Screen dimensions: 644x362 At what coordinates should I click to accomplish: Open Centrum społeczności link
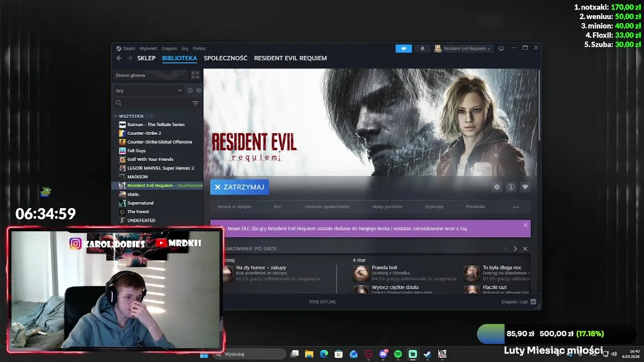pos(327,207)
